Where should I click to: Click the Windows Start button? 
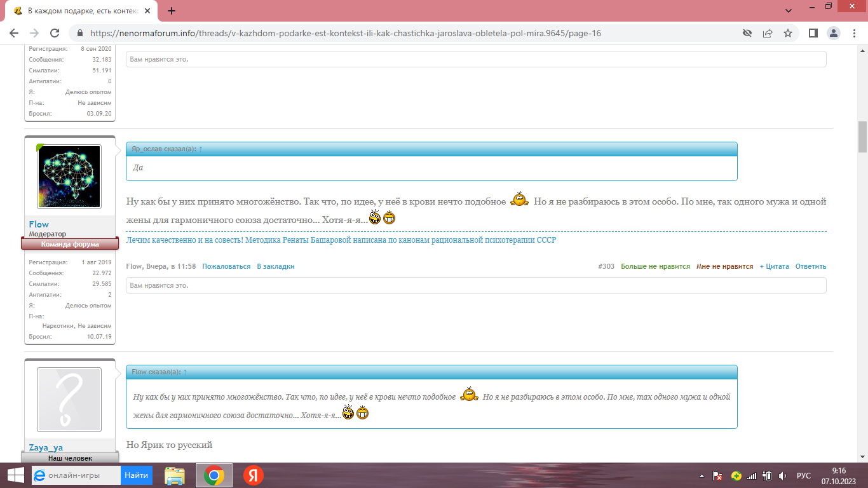click(15, 475)
